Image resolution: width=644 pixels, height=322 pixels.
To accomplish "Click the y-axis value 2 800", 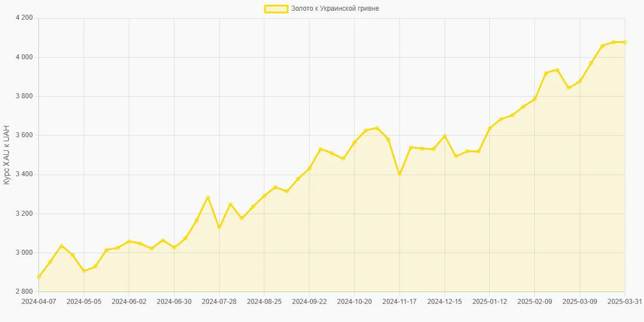I will pyautogui.click(x=24, y=291).
